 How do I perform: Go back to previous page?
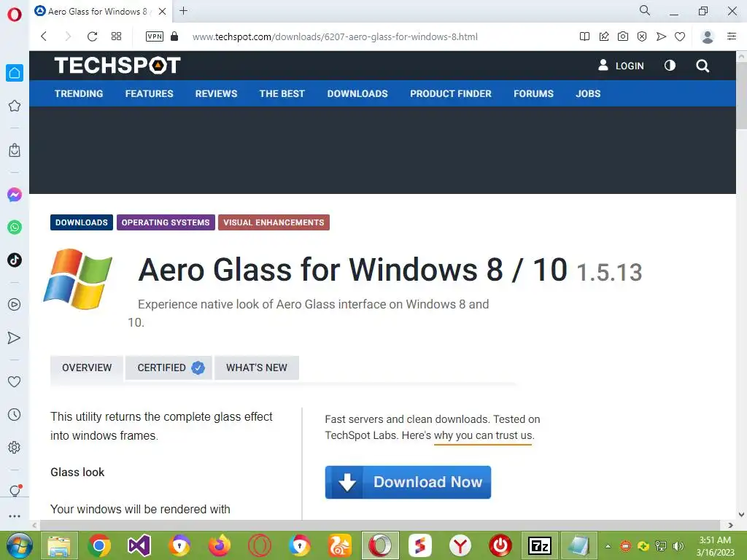44,36
